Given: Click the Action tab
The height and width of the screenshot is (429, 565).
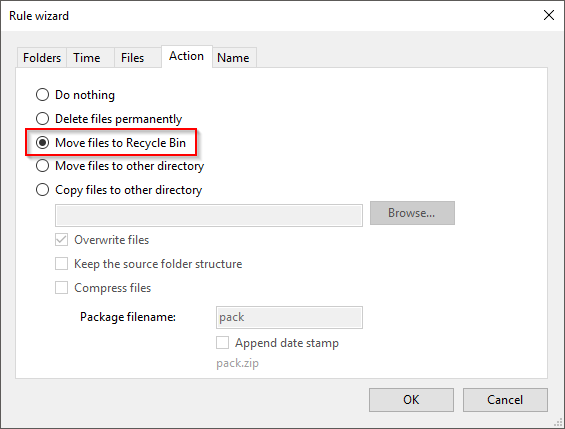Looking at the screenshot, I should click(x=186, y=56).
